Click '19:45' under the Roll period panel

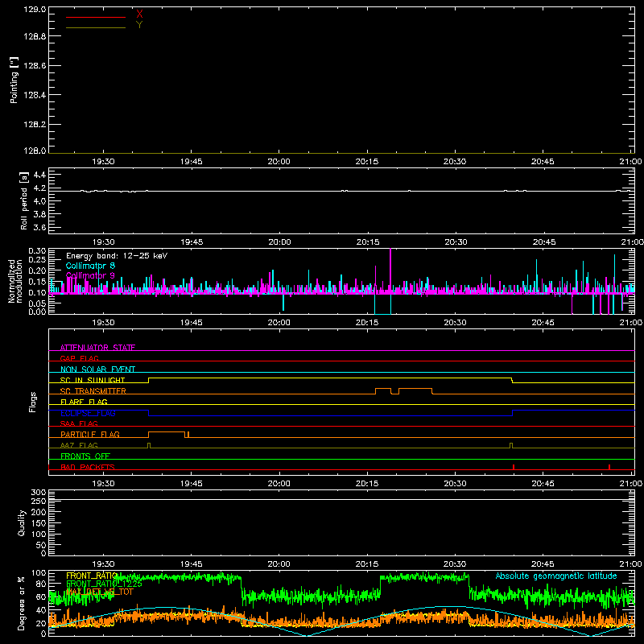coord(192,242)
